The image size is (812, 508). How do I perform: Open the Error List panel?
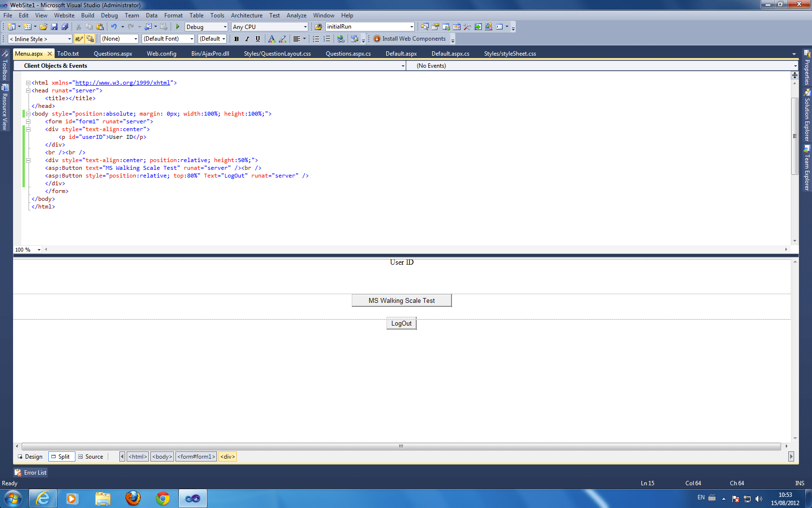(30, 472)
